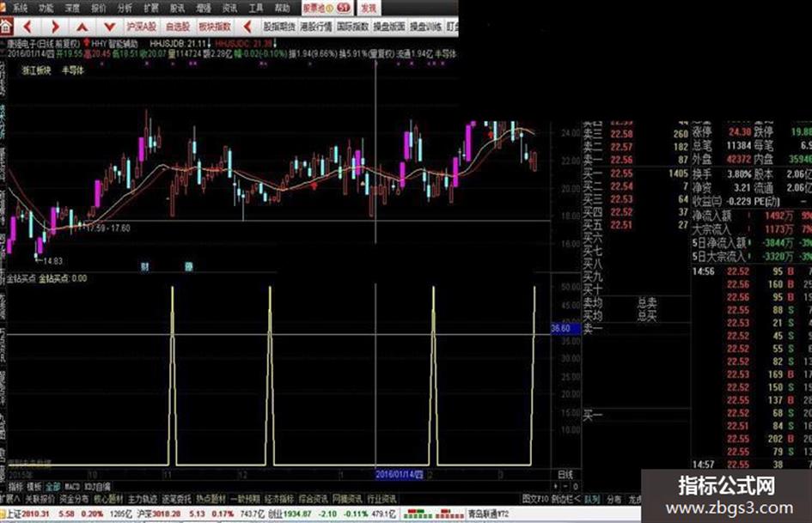Select the MACD indicator tab
812x523 pixels.
(72, 486)
